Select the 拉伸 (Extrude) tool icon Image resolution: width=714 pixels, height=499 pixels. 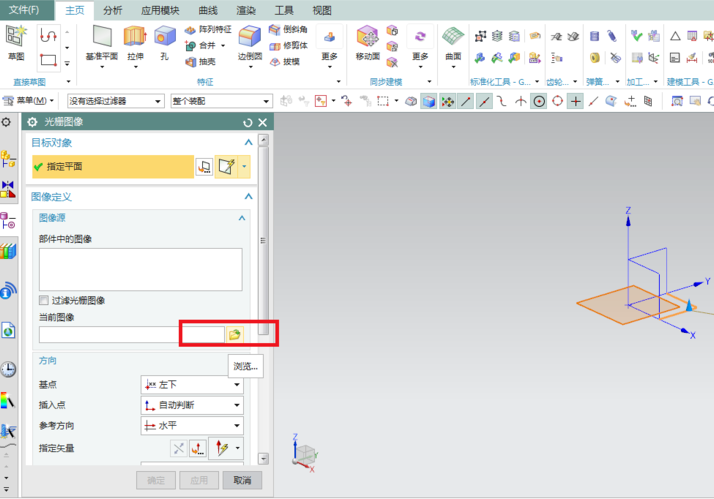(x=135, y=36)
